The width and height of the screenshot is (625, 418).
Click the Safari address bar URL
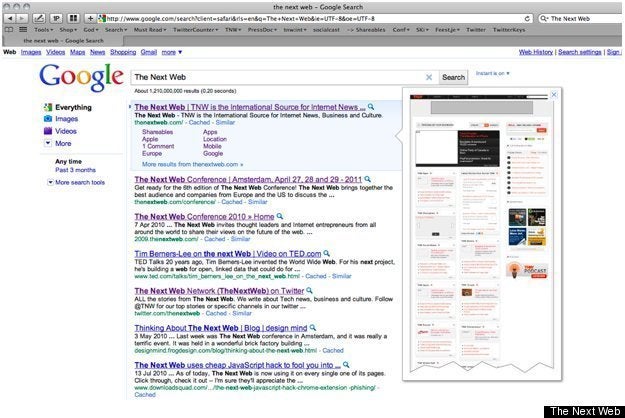click(313, 19)
